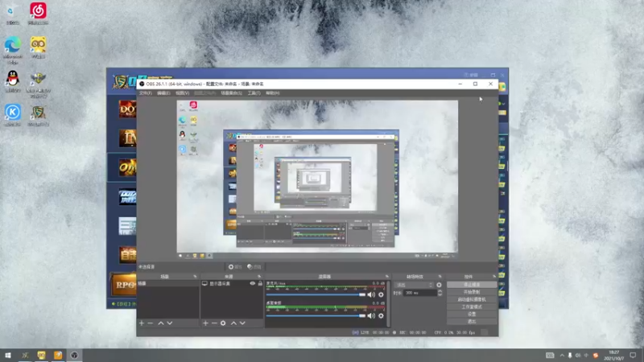644x362 pixels.
Task: Click the mixer dock vertical scrollbar
Action: 388,304
